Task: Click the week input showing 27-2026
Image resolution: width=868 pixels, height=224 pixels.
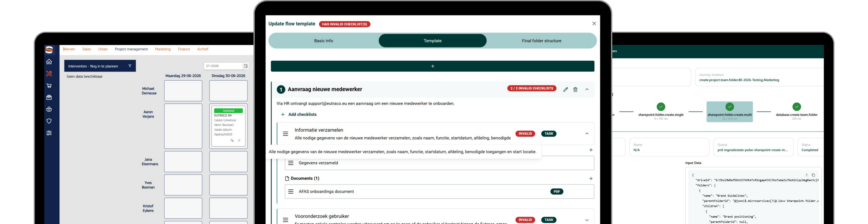Action: [223, 66]
